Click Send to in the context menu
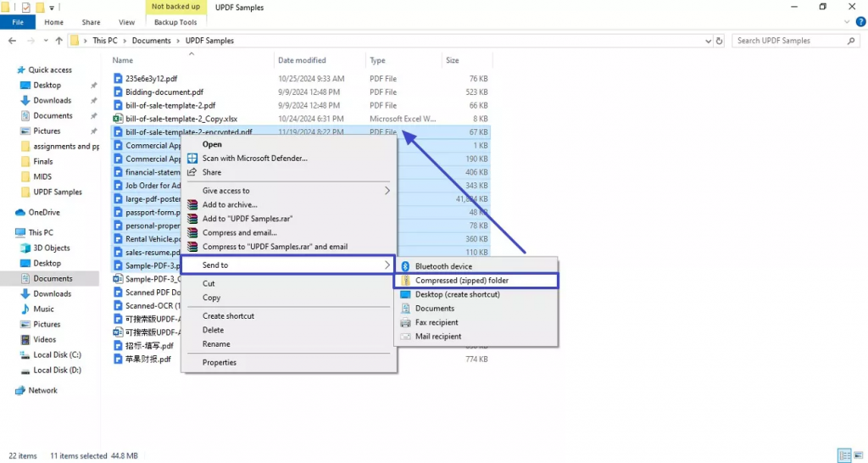 click(288, 265)
